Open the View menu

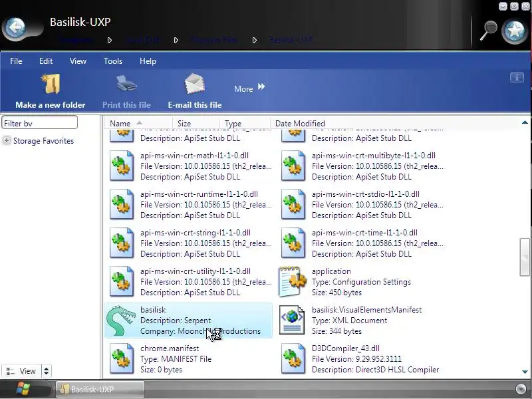78,61
